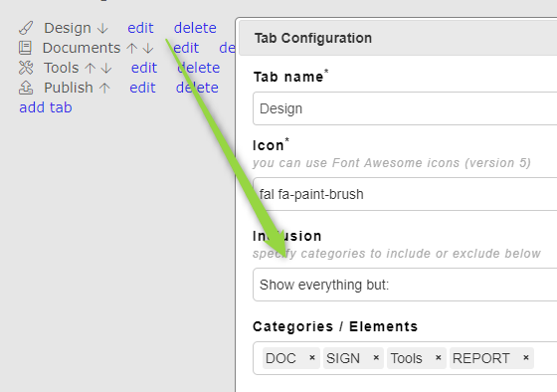Move Tools tab down with arrow

[x=106, y=69]
